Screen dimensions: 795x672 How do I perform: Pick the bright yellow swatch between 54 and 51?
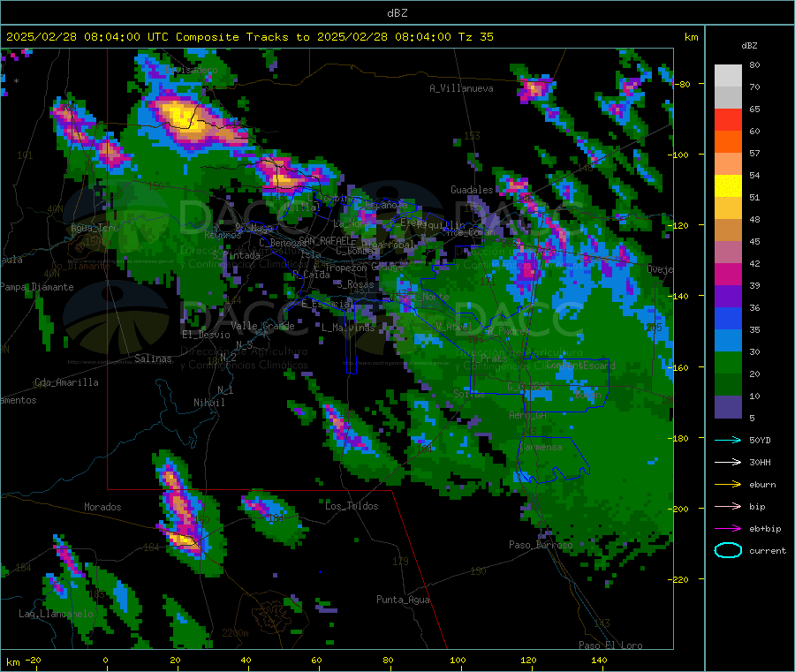728,186
